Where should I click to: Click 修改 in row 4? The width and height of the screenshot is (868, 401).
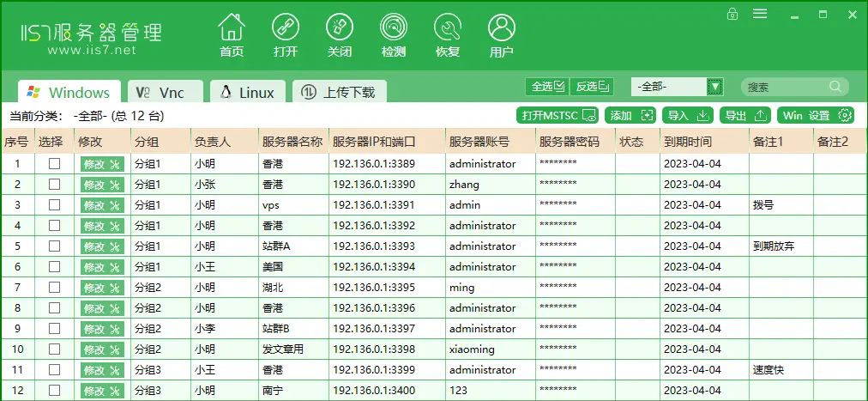102,226
